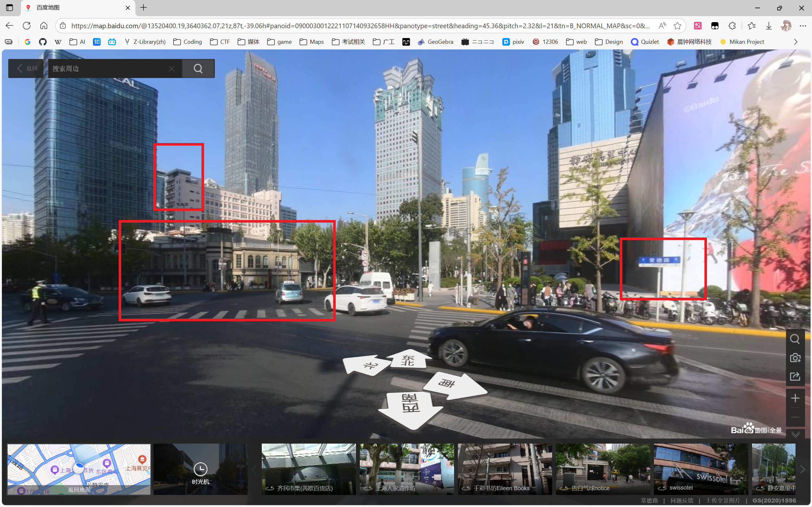Open browser extensions puzzle icon
The image size is (812, 507).
pos(732,26)
